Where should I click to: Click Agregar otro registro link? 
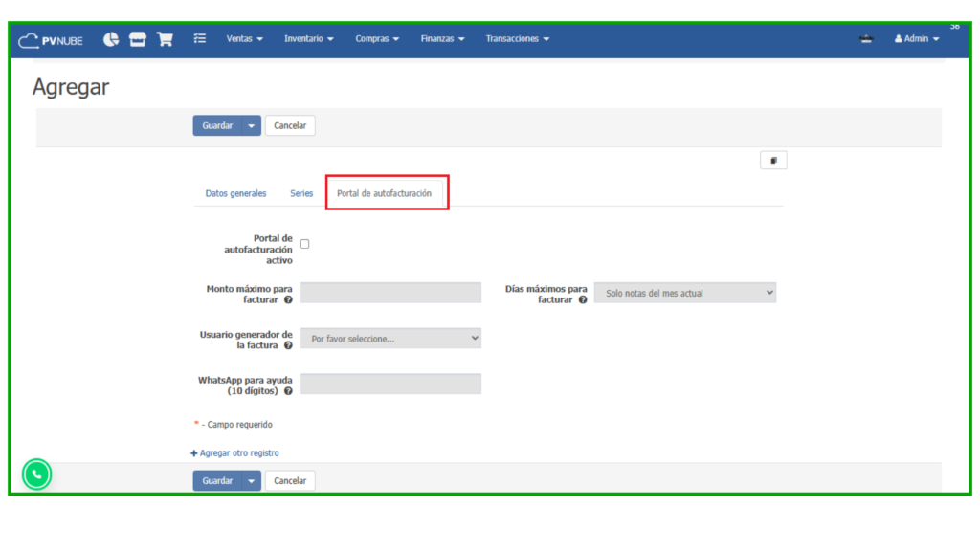click(234, 452)
